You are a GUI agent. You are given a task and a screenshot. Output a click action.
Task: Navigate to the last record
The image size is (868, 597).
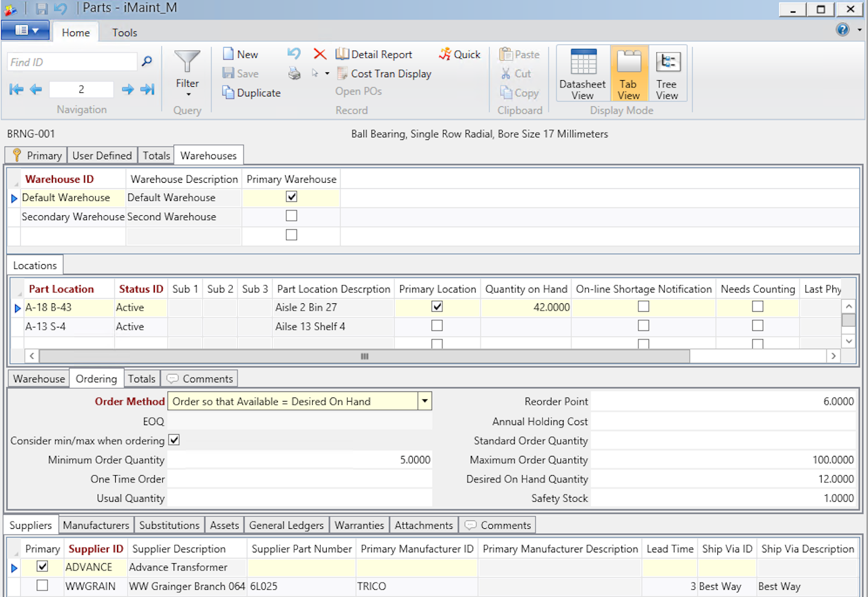[x=147, y=89]
